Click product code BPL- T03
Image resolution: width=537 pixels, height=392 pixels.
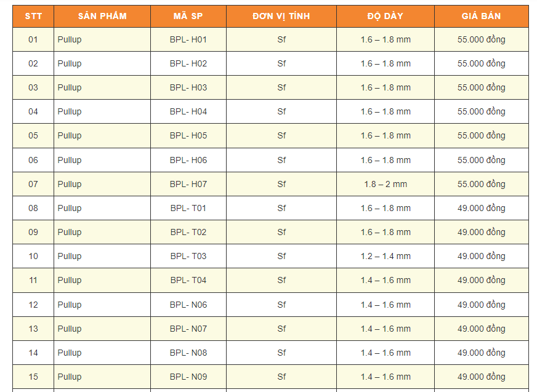[x=188, y=256]
